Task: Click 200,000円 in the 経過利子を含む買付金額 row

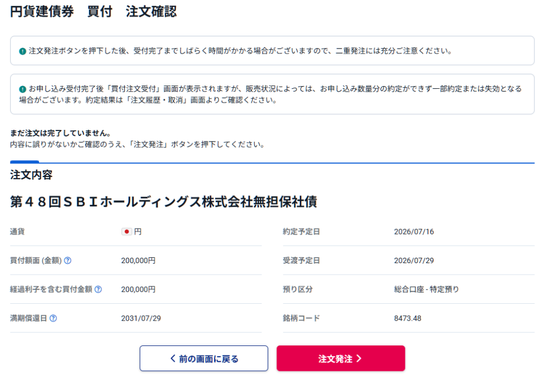Action: pos(138,289)
